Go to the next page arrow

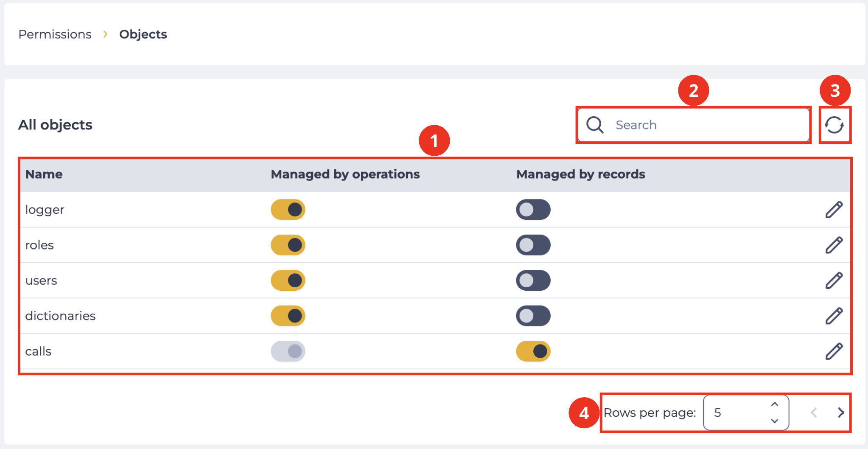(841, 413)
